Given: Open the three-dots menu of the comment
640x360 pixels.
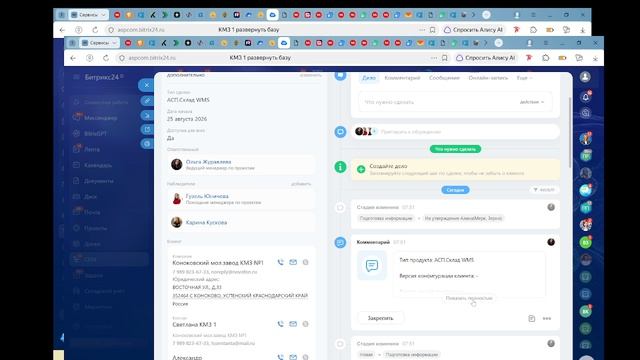Looking at the screenshot, I should tap(547, 318).
